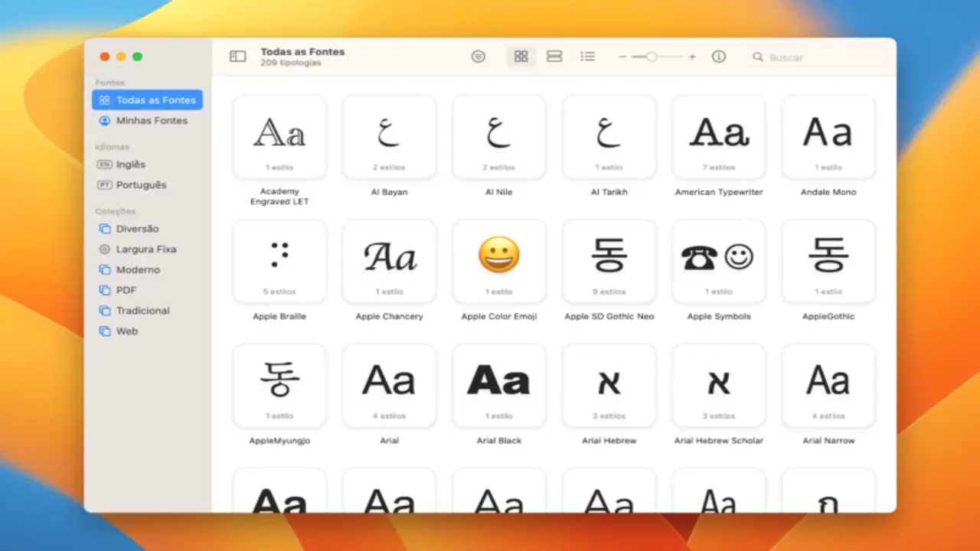Select the Academy Engraved LET font tile

(279, 136)
